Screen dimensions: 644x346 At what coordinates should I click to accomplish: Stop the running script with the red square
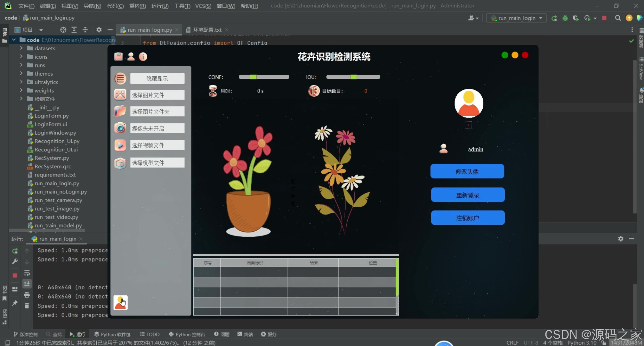pyautogui.click(x=604, y=18)
